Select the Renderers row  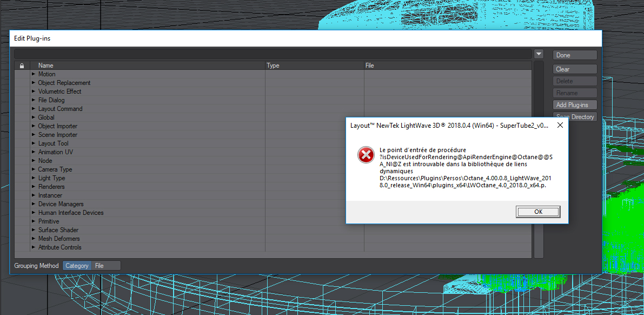(x=273, y=187)
